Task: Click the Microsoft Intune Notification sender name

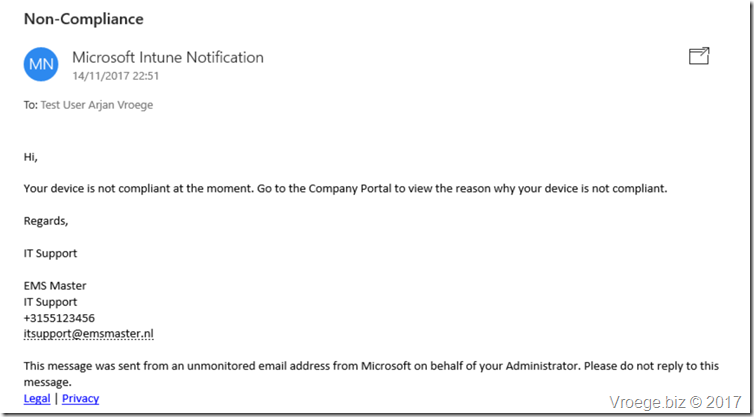Action: click(168, 57)
